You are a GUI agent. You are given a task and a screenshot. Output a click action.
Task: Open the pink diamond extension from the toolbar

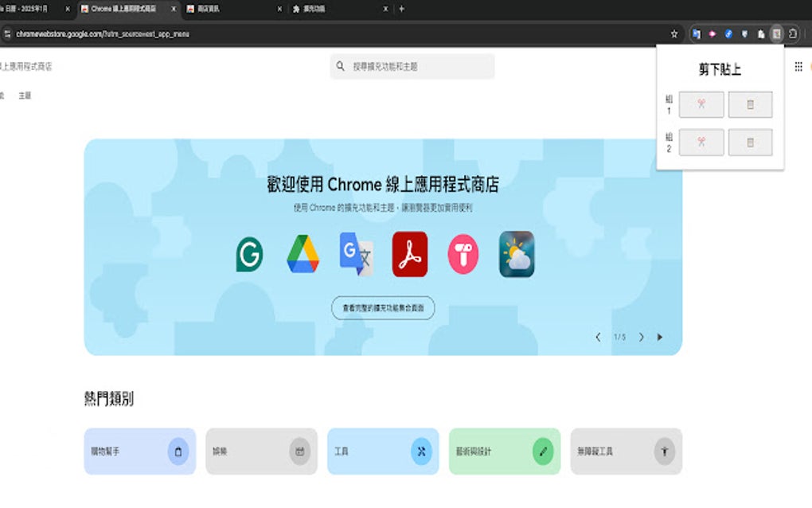tap(712, 33)
